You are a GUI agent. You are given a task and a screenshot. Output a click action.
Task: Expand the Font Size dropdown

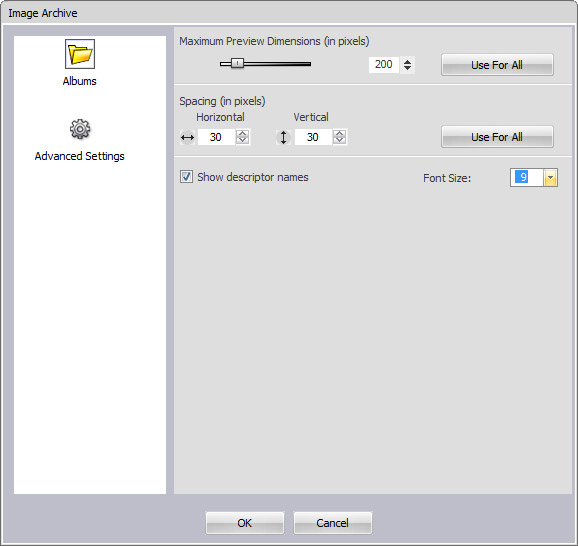point(550,178)
